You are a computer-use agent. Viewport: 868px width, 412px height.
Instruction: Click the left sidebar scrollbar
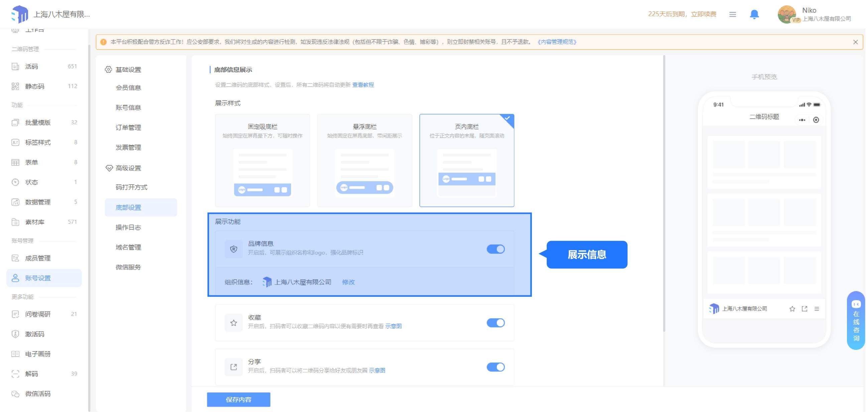(89, 228)
